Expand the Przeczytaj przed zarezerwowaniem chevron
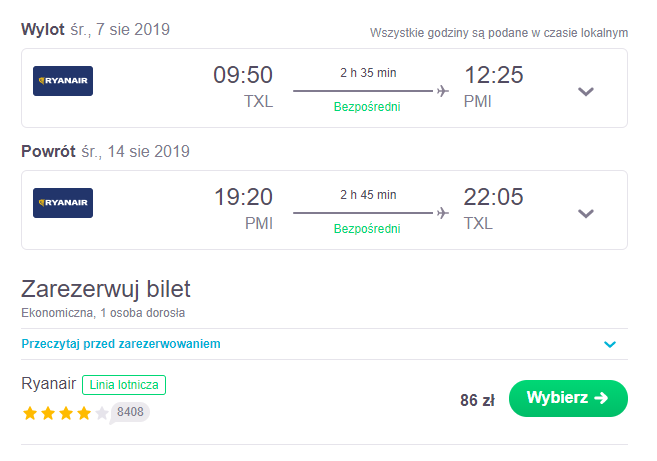657x461 pixels. pos(610,344)
